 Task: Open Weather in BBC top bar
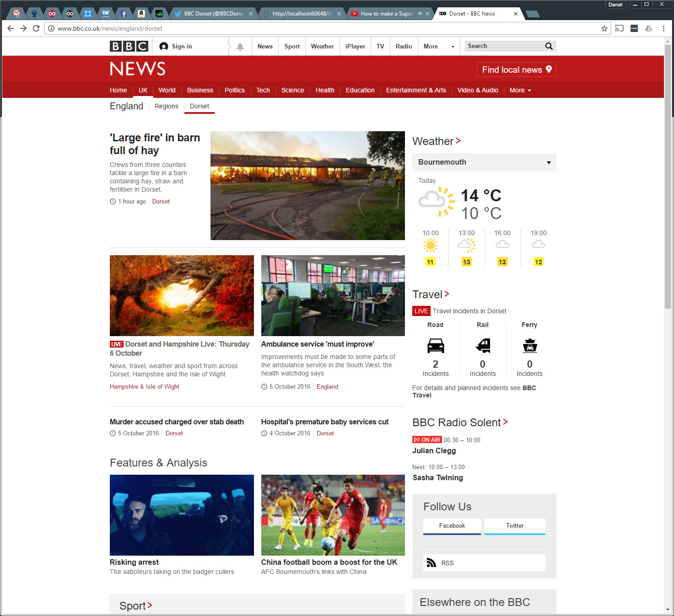pos(323,46)
